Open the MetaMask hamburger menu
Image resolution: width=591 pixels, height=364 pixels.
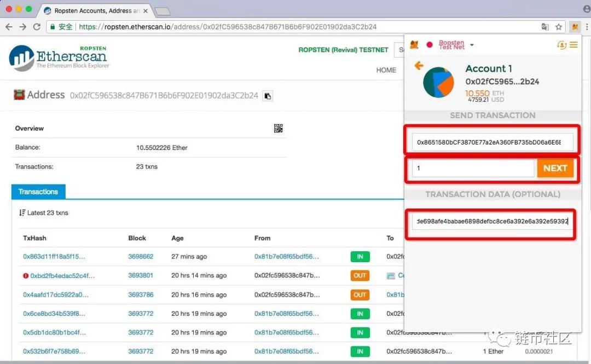pos(573,45)
